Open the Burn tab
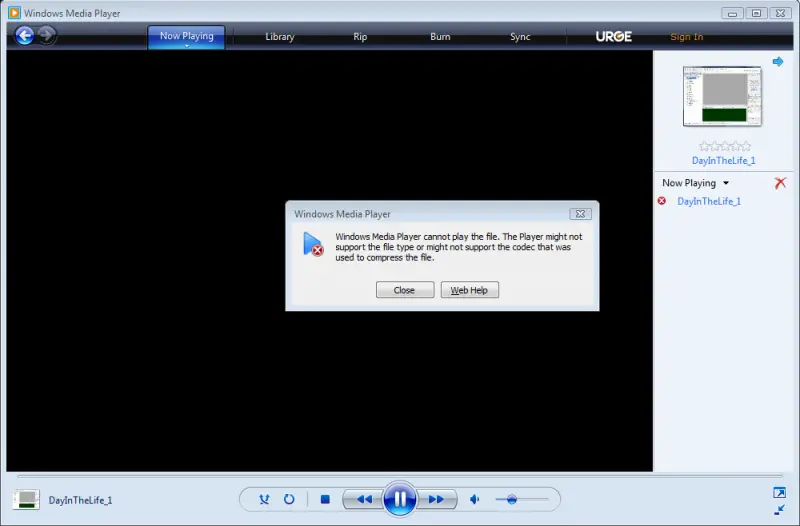Image resolution: width=800 pixels, height=526 pixels. tap(440, 37)
